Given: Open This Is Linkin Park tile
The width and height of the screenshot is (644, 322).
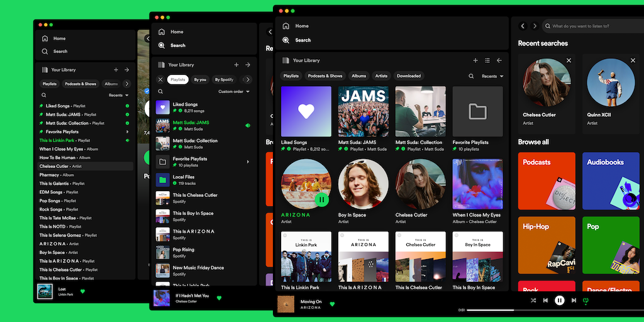Looking at the screenshot, I should (x=306, y=261).
